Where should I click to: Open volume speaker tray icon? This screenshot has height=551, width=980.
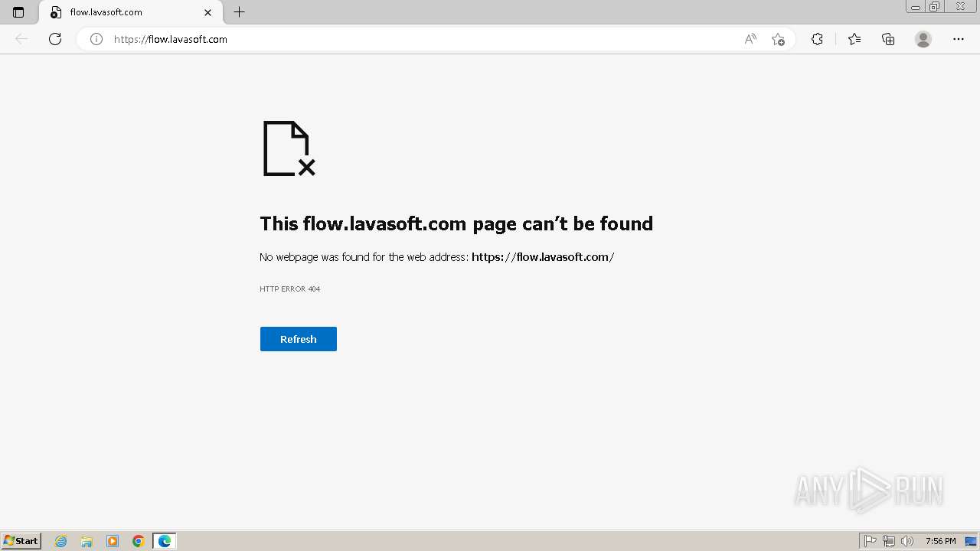(x=907, y=541)
